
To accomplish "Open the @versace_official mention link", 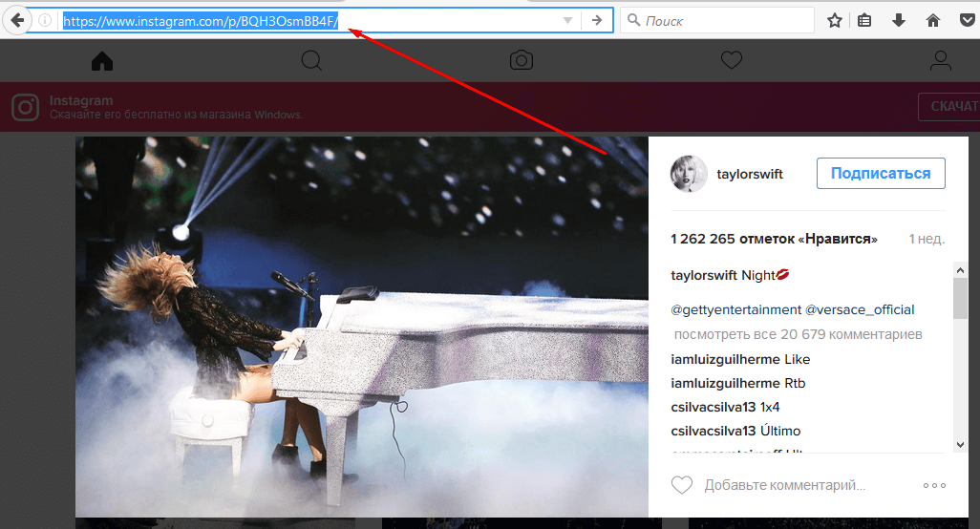I will pyautogui.click(x=861, y=309).
